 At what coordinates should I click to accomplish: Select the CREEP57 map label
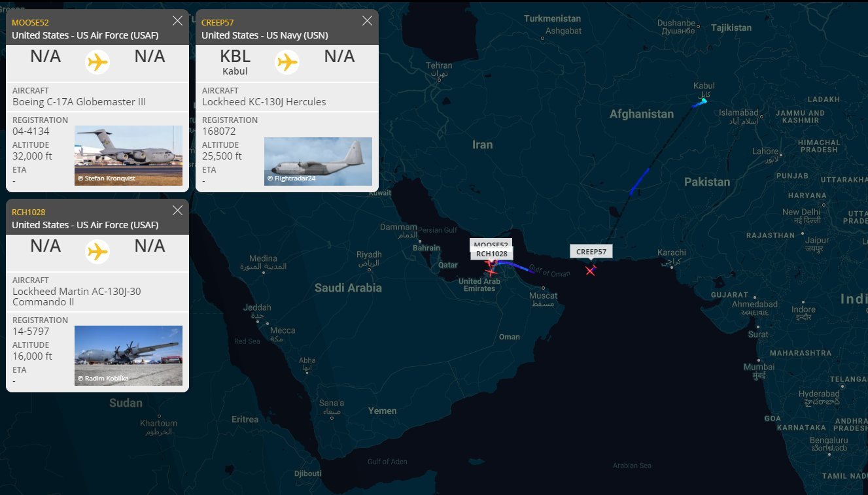pos(591,252)
